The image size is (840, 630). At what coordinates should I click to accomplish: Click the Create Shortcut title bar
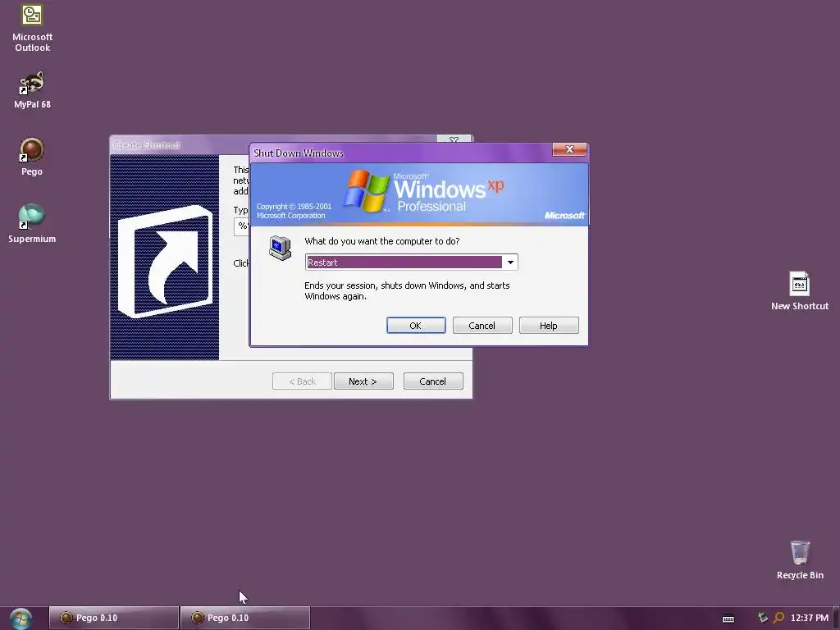pos(180,144)
